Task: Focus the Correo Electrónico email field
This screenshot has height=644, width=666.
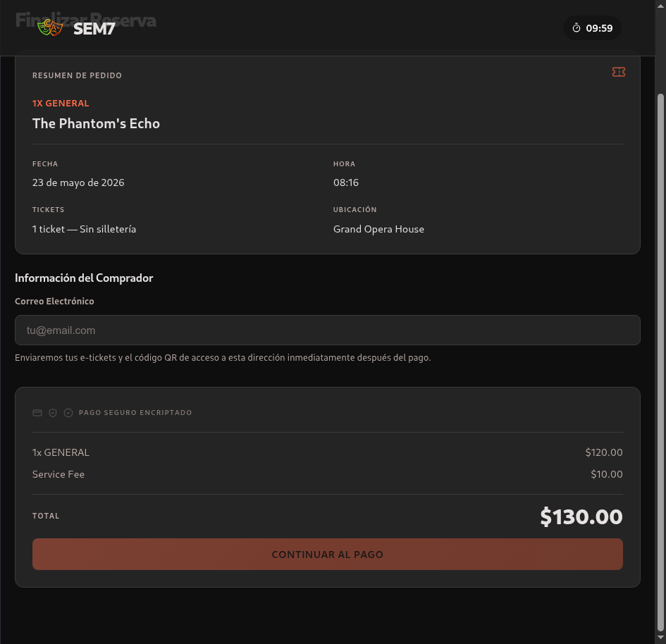Action: point(327,330)
